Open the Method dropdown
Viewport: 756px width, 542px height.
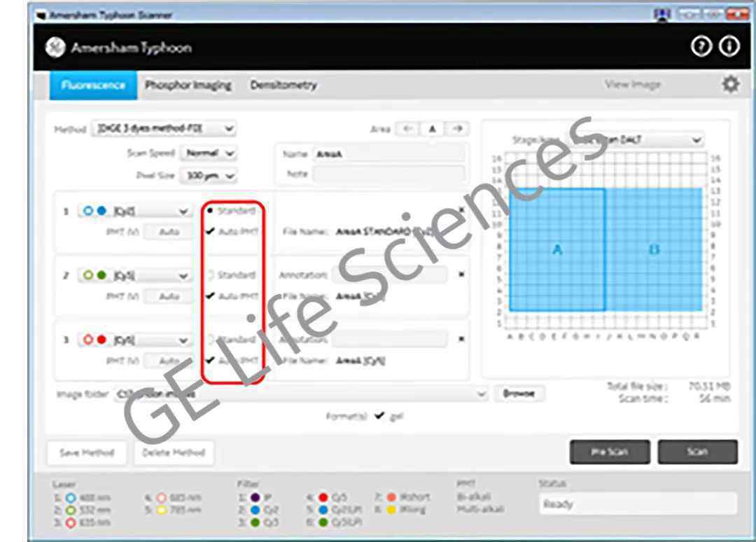[x=163, y=129]
